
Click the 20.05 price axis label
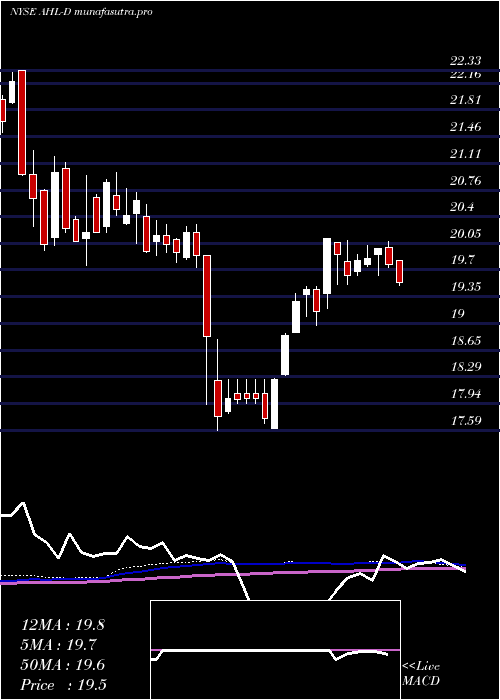465,233
